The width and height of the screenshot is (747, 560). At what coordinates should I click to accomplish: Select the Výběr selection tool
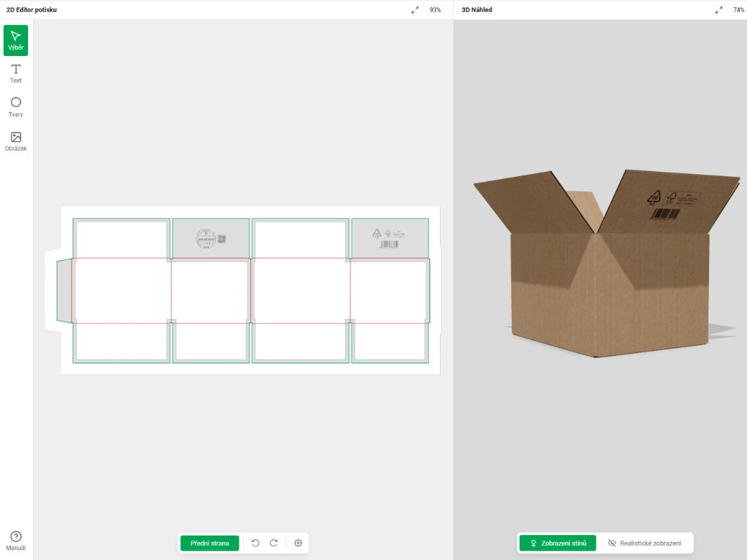16,40
